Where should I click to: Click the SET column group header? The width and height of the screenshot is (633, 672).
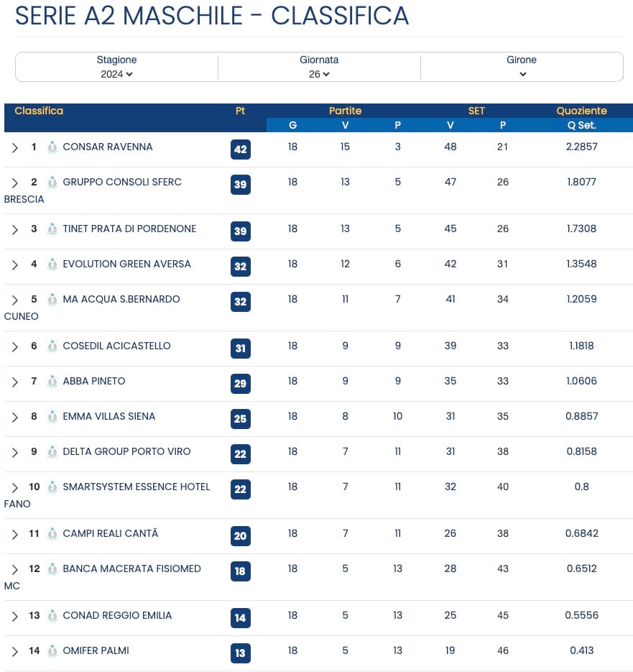(476, 111)
